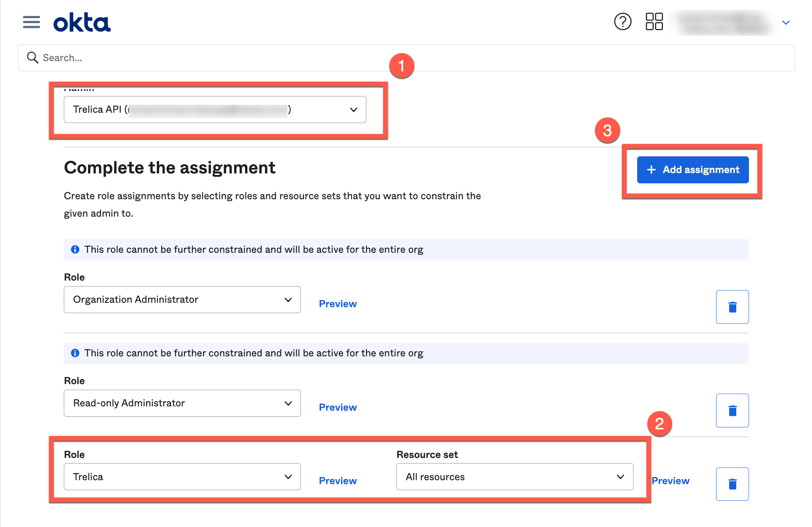812x527 pixels.
Task: Click the 'Complete the assignment' heading
Action: (170, 167)
